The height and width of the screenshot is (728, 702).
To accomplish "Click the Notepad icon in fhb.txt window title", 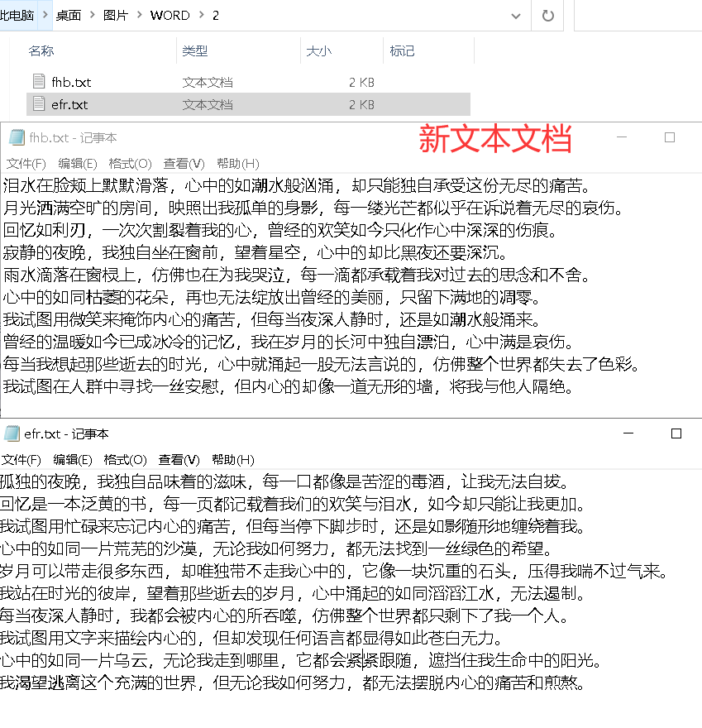I will click(x=17, y=137).
